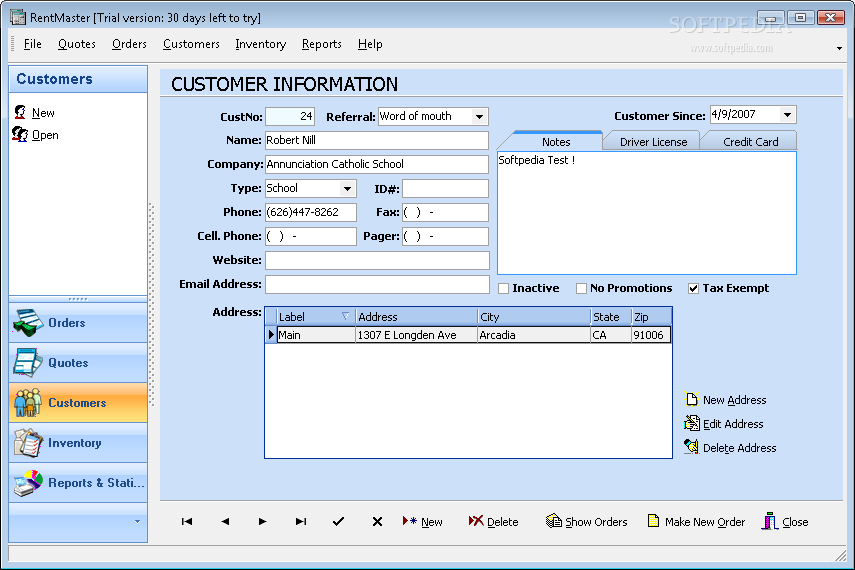Click in the Company field

377,164
